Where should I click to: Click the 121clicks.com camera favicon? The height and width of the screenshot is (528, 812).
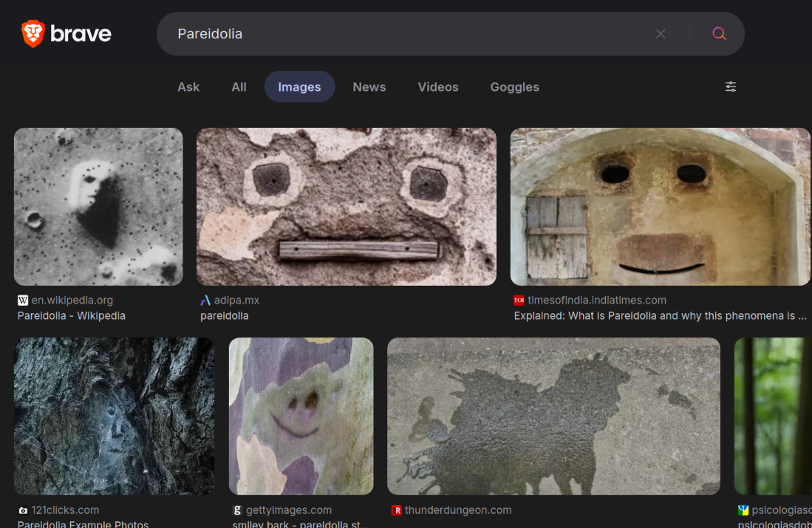pyautogui.click(x=23, y=510)
